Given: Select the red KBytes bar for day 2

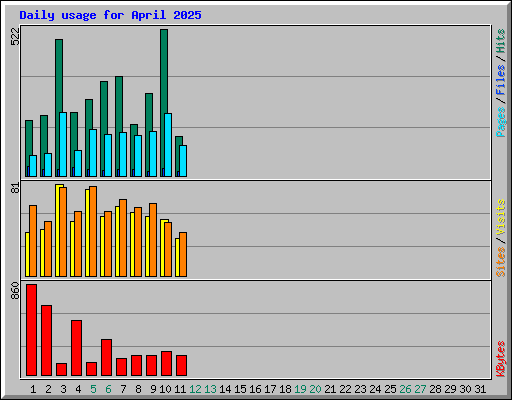Looking at the screenshot, I should click(46, 340).
